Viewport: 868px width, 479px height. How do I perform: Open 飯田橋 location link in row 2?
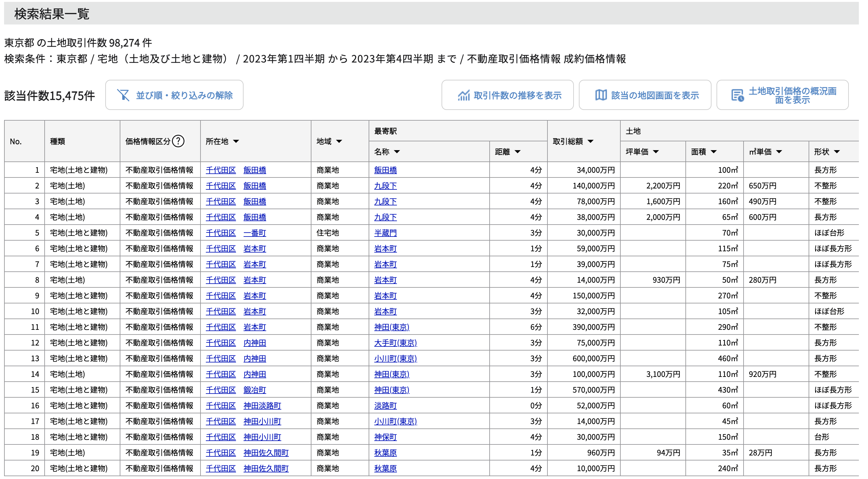point(255,186)
